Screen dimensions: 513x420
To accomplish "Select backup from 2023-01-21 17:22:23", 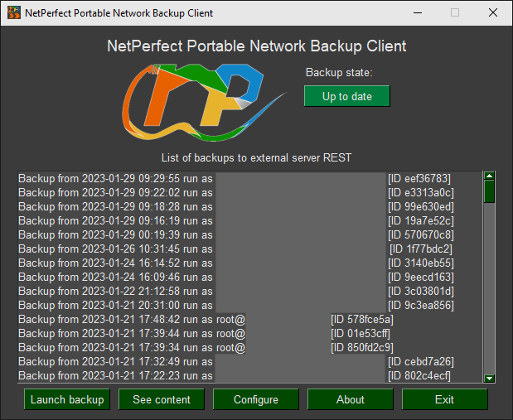I will pyautogui.click(x=249, y=375).
